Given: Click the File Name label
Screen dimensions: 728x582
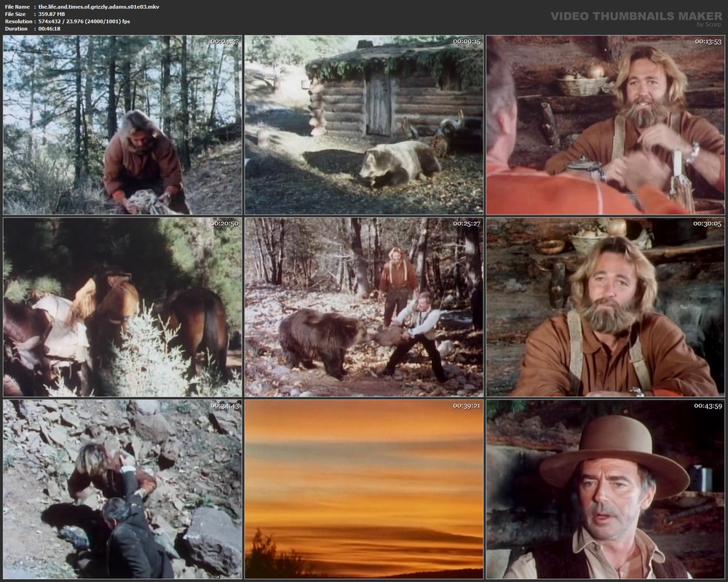Looking at the screenshot, I should pos(17,7).
